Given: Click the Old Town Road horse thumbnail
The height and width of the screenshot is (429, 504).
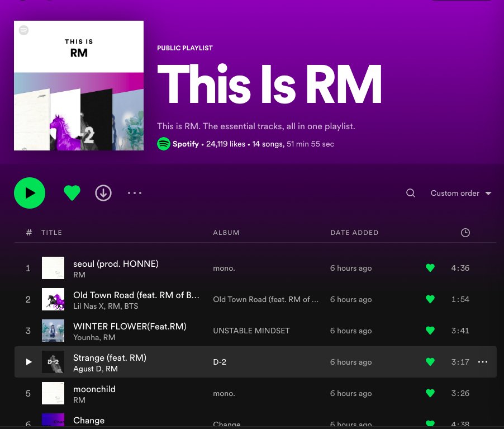Looking at the screenshot, I should 53,299.
